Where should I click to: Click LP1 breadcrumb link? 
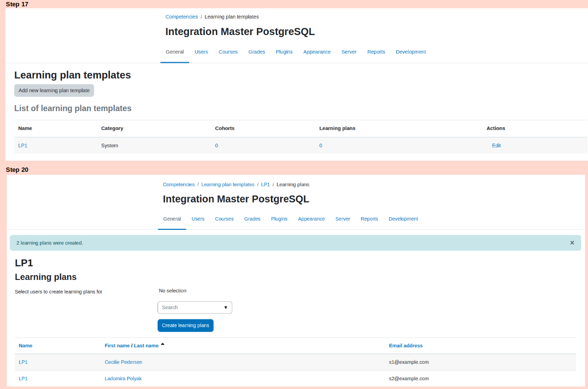coord(266,185)
